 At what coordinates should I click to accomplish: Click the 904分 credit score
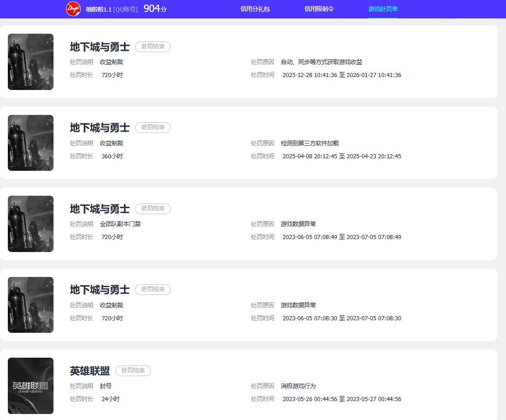coord(155,9)
